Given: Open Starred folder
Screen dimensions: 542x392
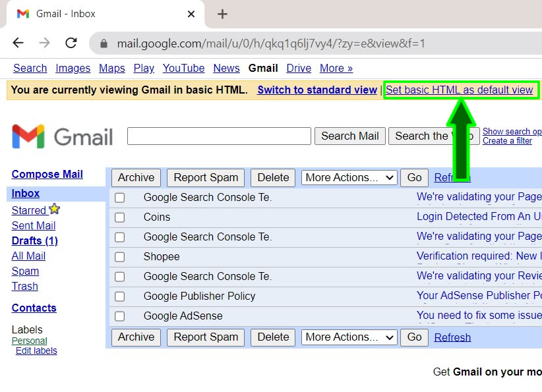Looking at the screenshot, I should (29, 210).
